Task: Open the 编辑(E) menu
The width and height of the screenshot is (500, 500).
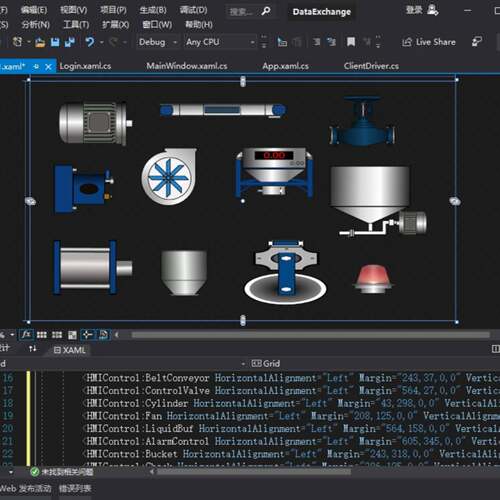Action: point(34,10)
